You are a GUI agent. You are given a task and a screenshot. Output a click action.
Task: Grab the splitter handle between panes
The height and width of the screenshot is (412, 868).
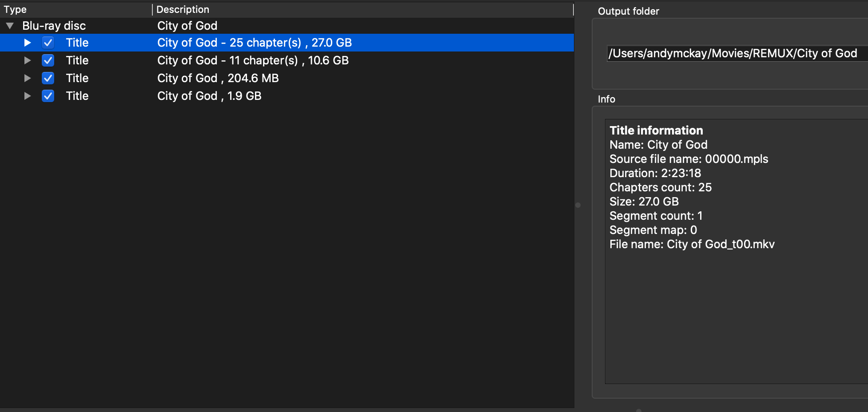[x=578, y=205]
